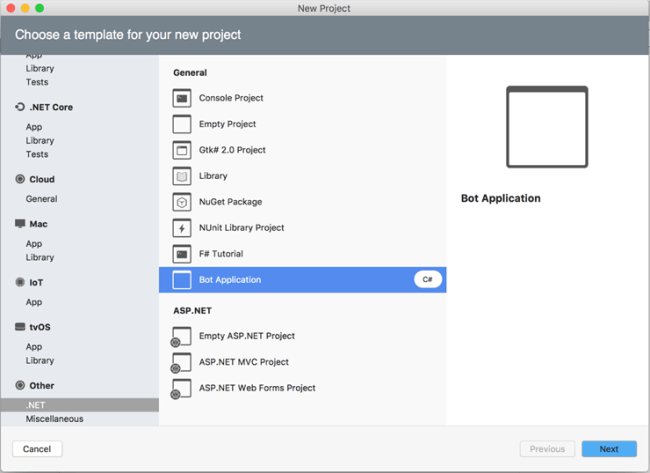Select App under Mac
The image size is (650, 473).
click(34, 244)
